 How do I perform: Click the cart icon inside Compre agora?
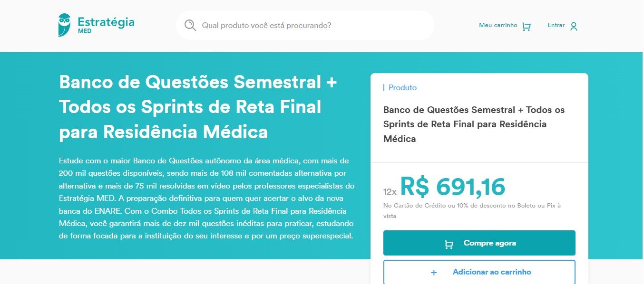click(449, 244)
